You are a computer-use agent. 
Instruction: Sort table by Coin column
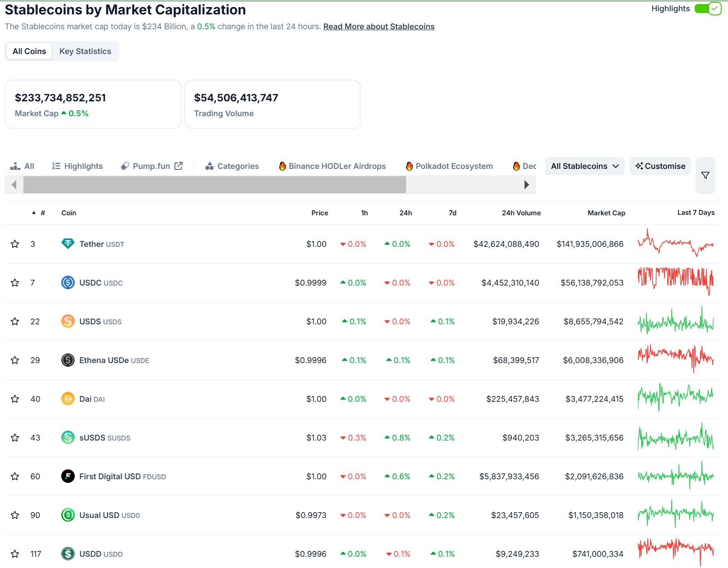click(x=69, y=213)
